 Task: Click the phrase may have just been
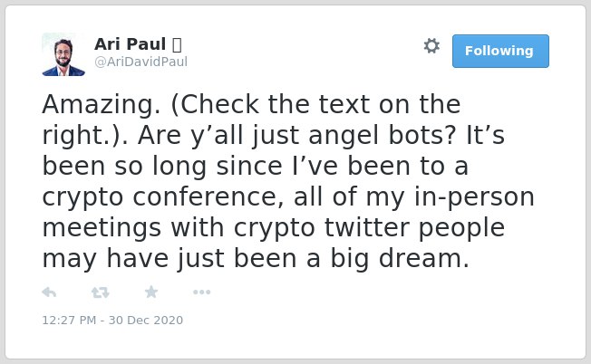tap(173, 259)
